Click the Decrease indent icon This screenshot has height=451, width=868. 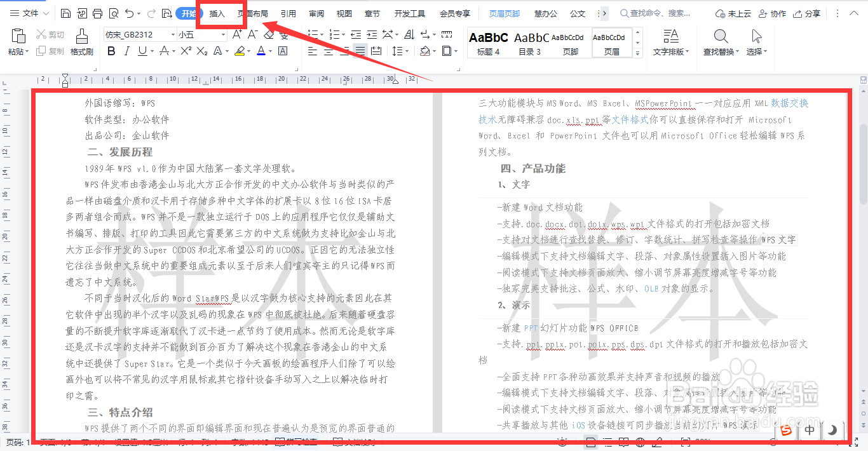tap(356, 35)
